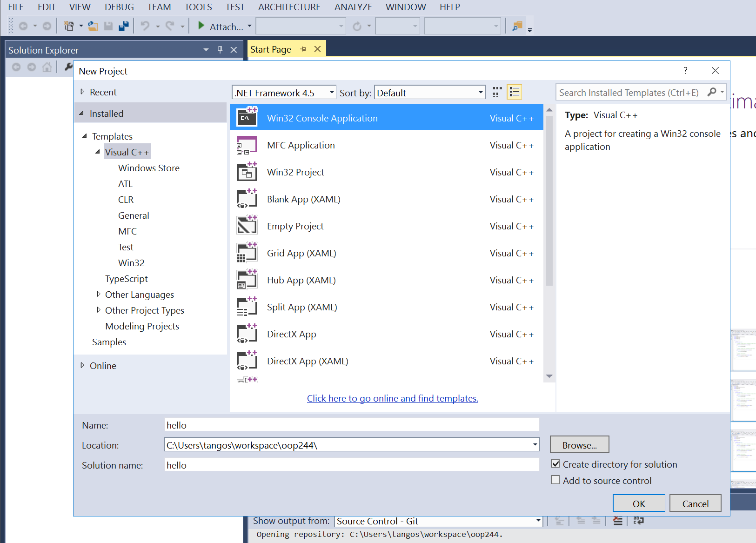
Task: Click the Redo toolbar icon
Action: tap(170, 26)
